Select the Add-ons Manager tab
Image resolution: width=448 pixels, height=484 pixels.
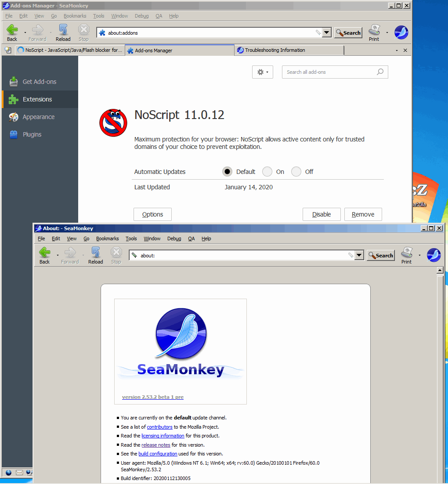180,51
